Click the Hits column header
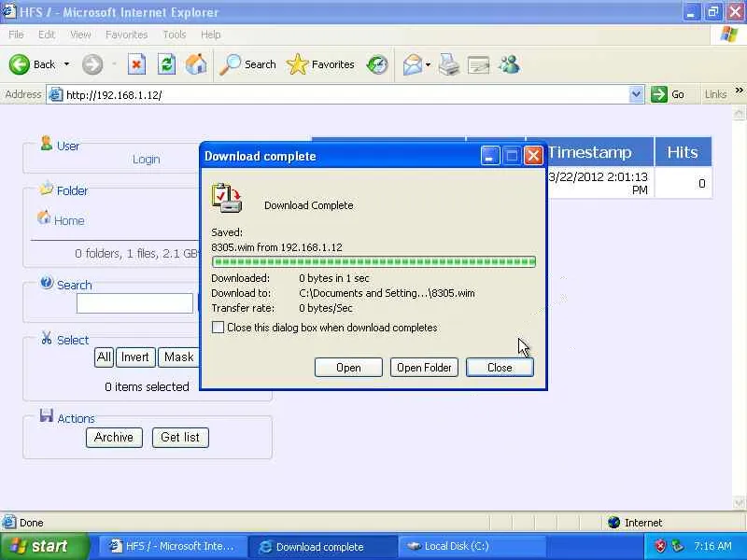This screenshot has width=747, height=560. (683, 152)
